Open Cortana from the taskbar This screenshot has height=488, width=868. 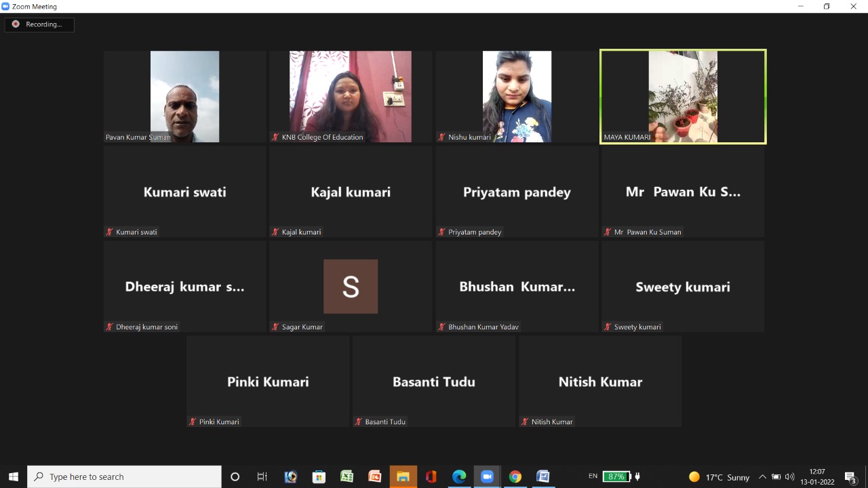pyautogui.click(x=235, y=476)
